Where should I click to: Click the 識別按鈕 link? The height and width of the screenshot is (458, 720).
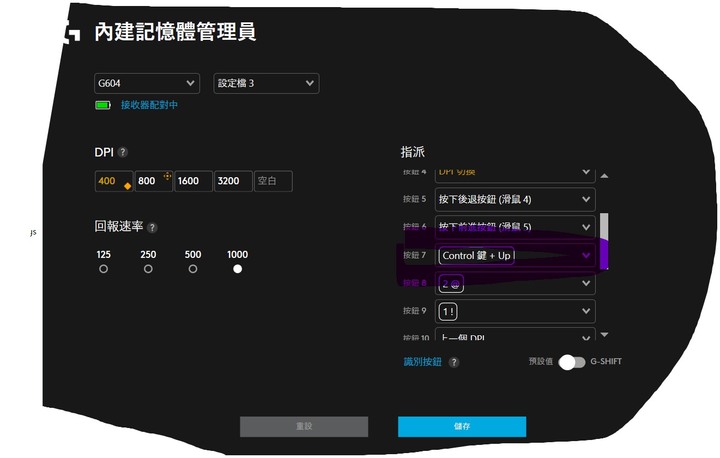coord(422,362)
